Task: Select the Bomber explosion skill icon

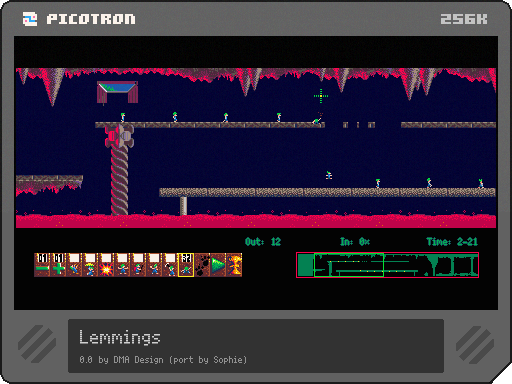Action: (106, 265)
